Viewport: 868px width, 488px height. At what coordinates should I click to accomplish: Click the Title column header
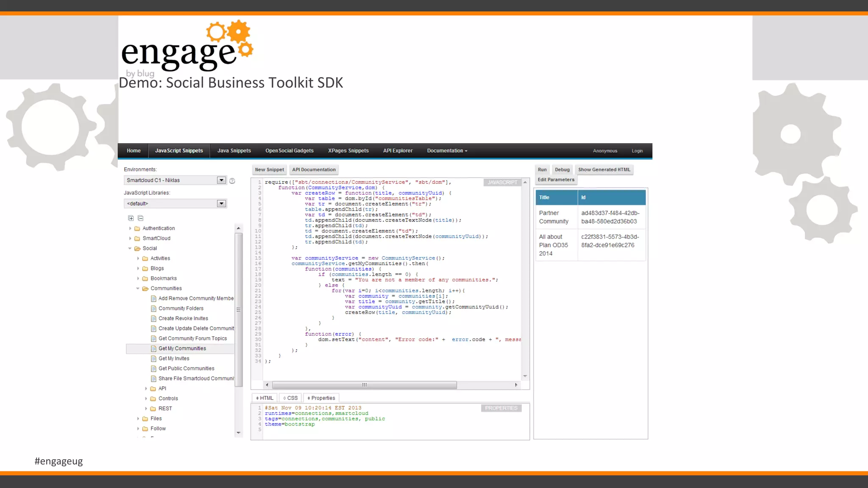(557, 197)
